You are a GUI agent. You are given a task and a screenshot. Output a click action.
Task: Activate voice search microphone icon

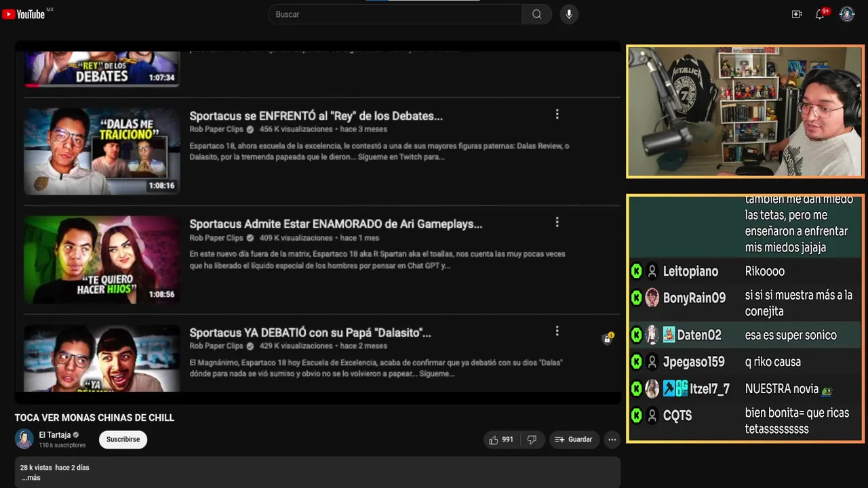coord(569,14)
